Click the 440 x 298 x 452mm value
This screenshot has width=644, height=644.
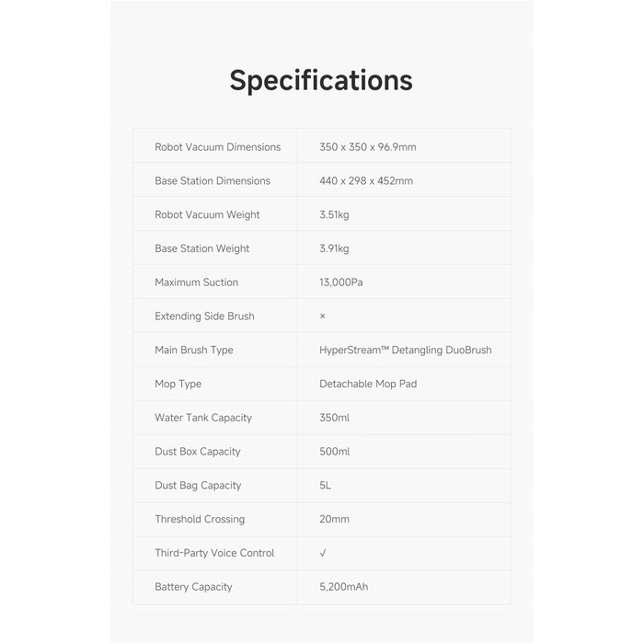(366, 180)
